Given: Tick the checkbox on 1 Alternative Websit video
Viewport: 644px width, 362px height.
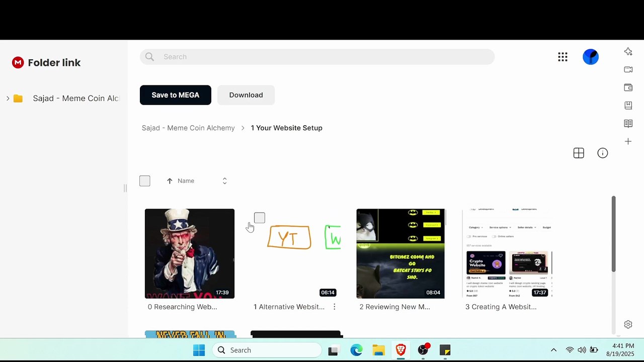Looking at the screenshot, I should (260, 218).
